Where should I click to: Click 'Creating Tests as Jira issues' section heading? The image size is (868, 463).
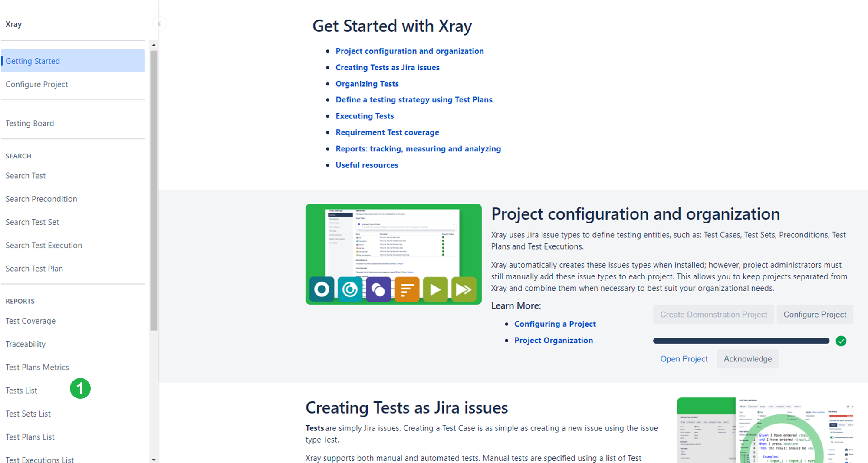click(407, 408)
